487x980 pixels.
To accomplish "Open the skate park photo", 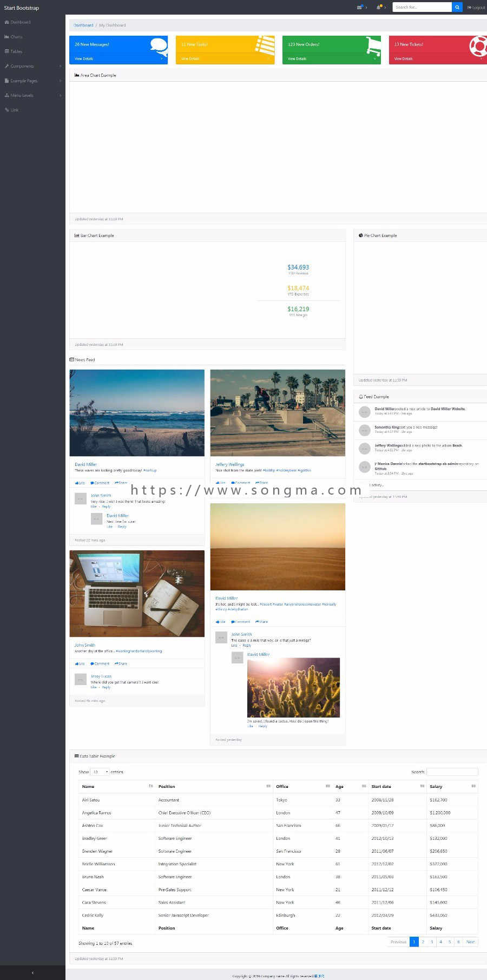I will (x=278, y=413).
